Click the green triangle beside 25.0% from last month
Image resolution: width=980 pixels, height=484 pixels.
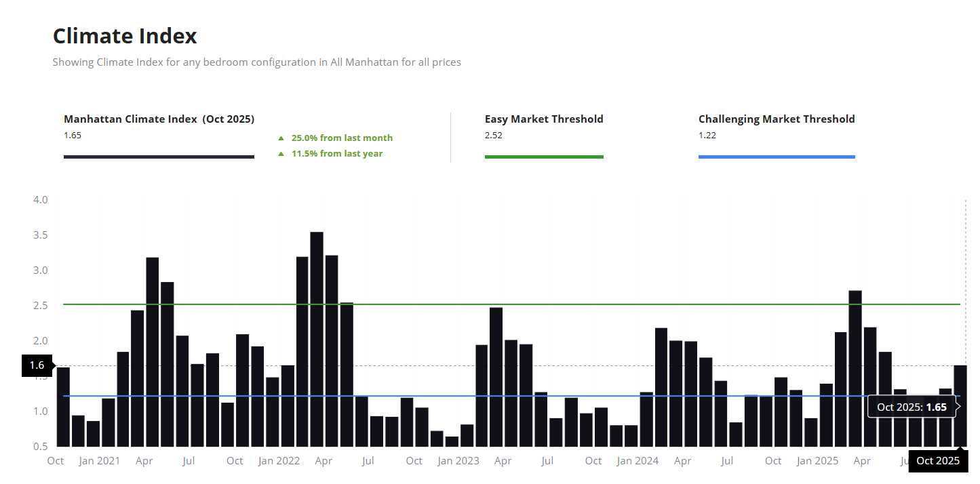pyautogui.click(x=281, y=138)
